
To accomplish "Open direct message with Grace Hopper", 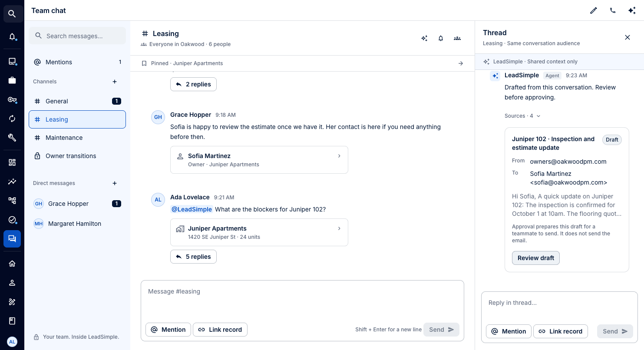I will [77, 204].
